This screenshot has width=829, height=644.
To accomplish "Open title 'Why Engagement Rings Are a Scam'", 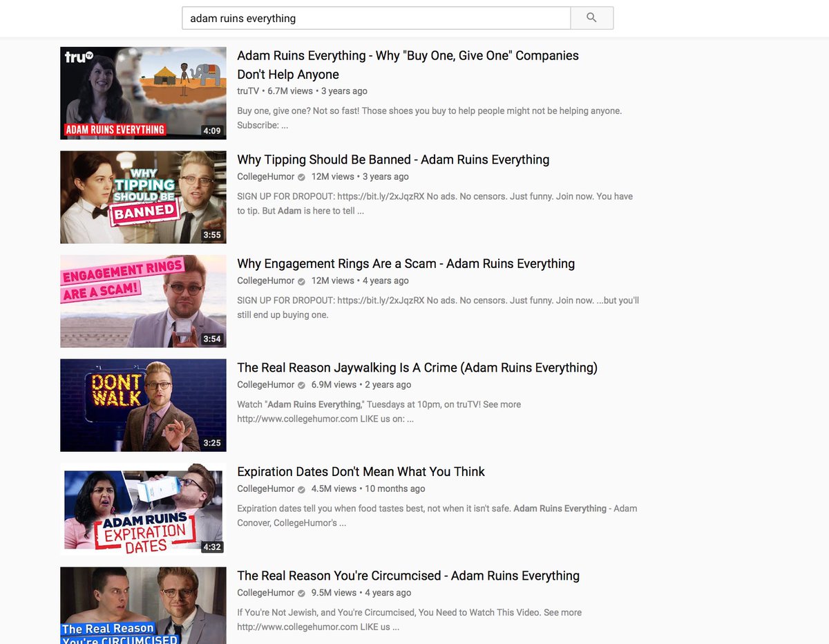I will 406,264.
